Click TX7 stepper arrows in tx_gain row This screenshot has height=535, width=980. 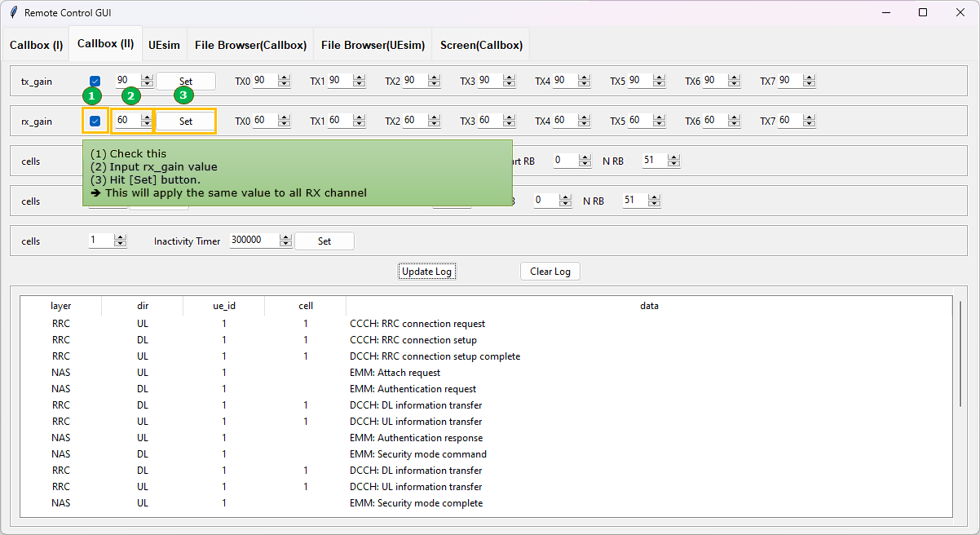pos(809,81)
